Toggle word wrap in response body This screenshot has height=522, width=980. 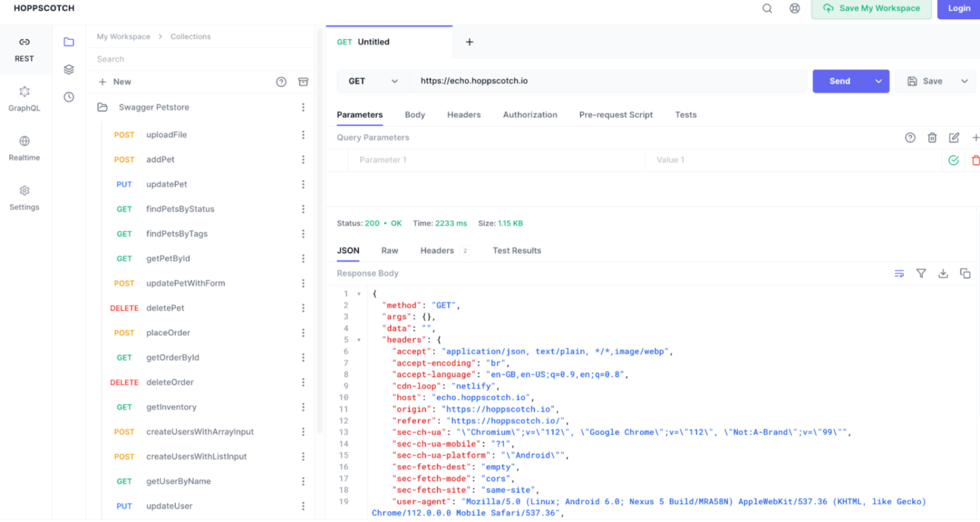[x=899, y=274]
